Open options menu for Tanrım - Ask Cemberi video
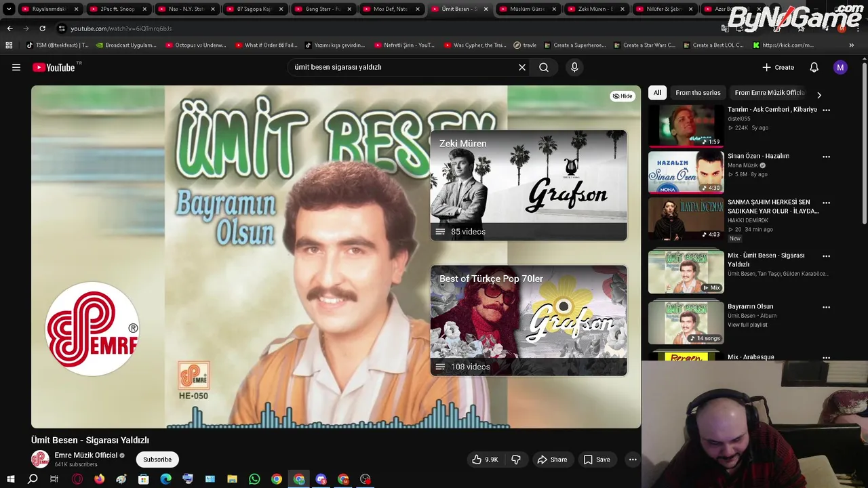This screenshot has height=488, width=868. 826,110
